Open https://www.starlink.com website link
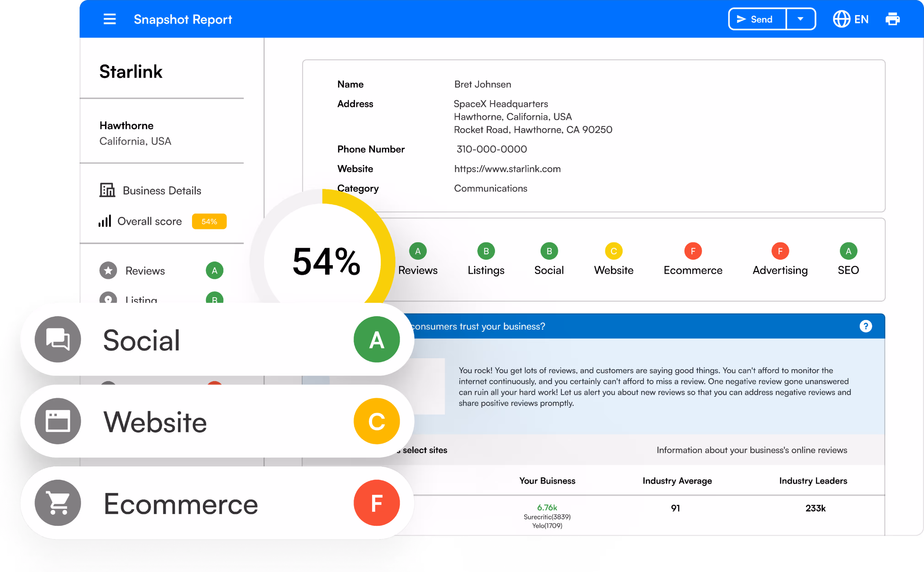The width and height of the screenshot is (924, 572). tap(508, 169)
